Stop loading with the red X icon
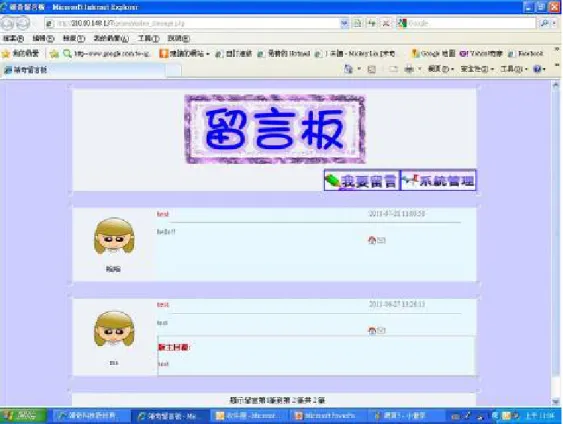The width and height of the screenshot is (563, 424). (x=386, y=23)
